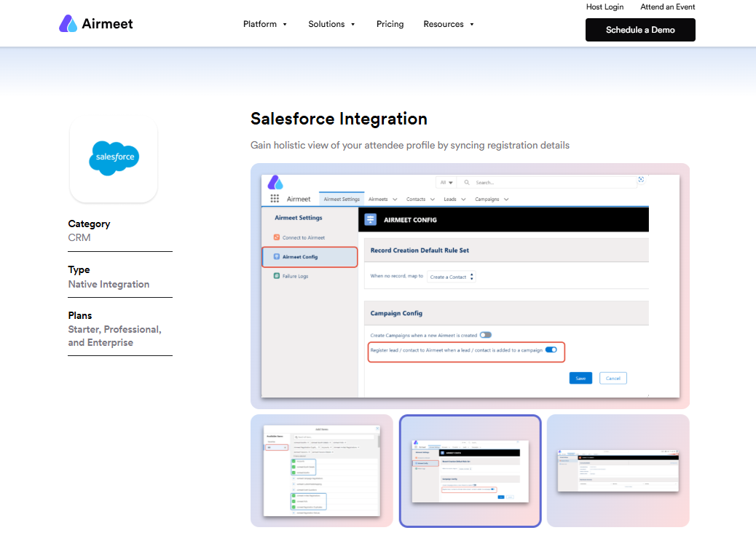
Task: Select the first Add Items thumbnail
Action: 321,470
